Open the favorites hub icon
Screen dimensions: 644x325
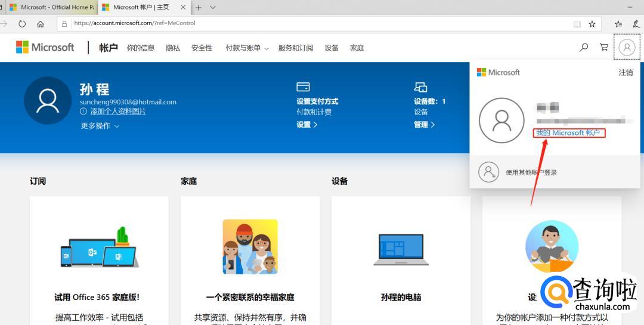[x=618, y=24]
